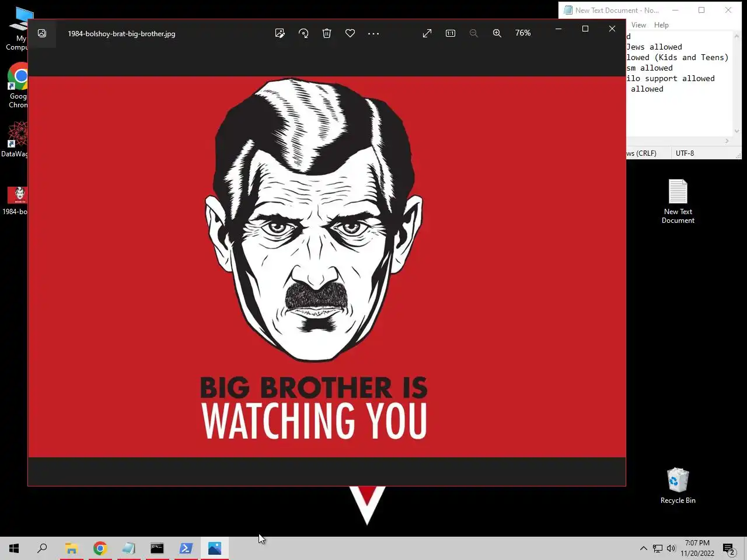
Task: Click the 'Jews allowed' line in Notepad
Action: click(x=654, y=47)
